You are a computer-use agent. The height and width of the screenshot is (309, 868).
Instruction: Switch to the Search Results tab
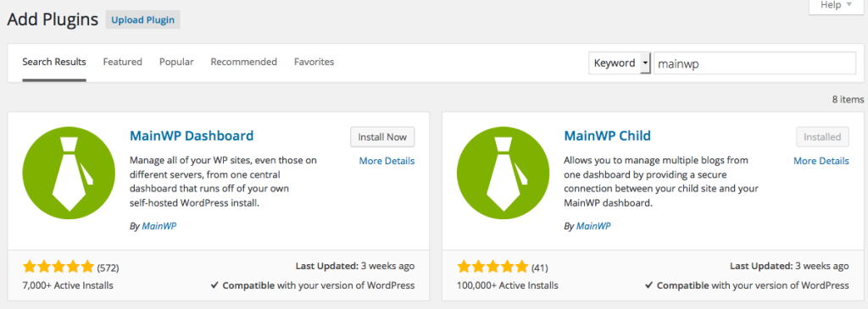[x=54, y=62]
